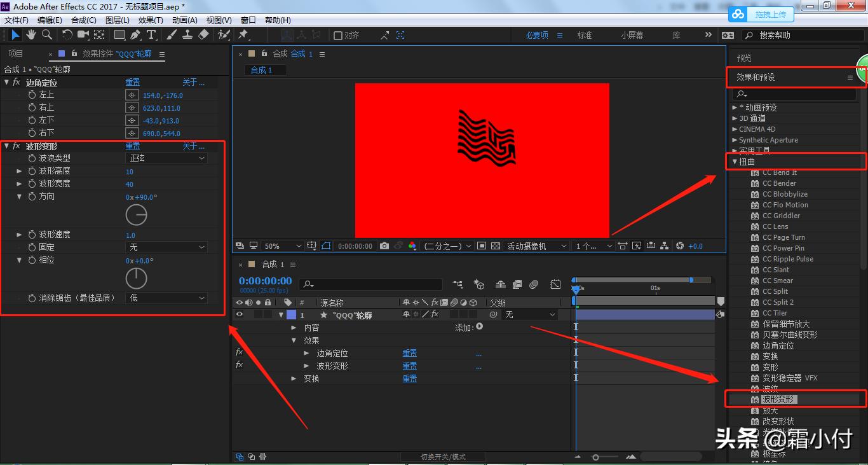Viewport: 868px width, 465px height.
Task: Select the Pen tool
Action: 135,35
